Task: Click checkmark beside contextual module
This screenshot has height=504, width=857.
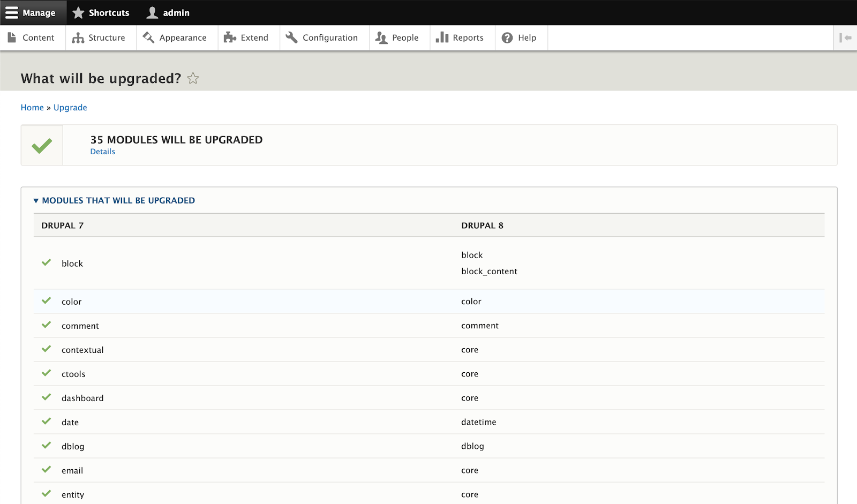Action: click(47, 349)
